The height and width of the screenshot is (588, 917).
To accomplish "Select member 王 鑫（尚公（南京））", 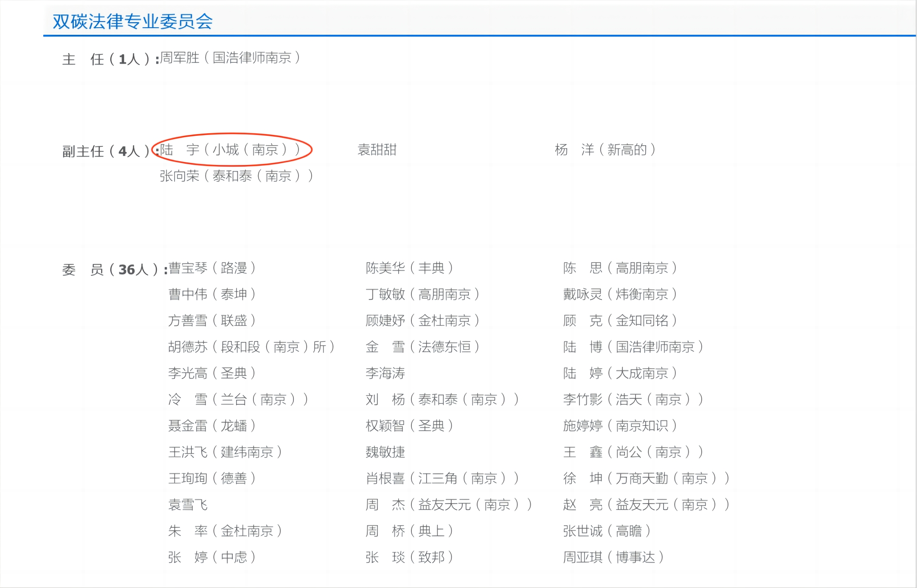I will pyautogui.click(x=633, y=452).
